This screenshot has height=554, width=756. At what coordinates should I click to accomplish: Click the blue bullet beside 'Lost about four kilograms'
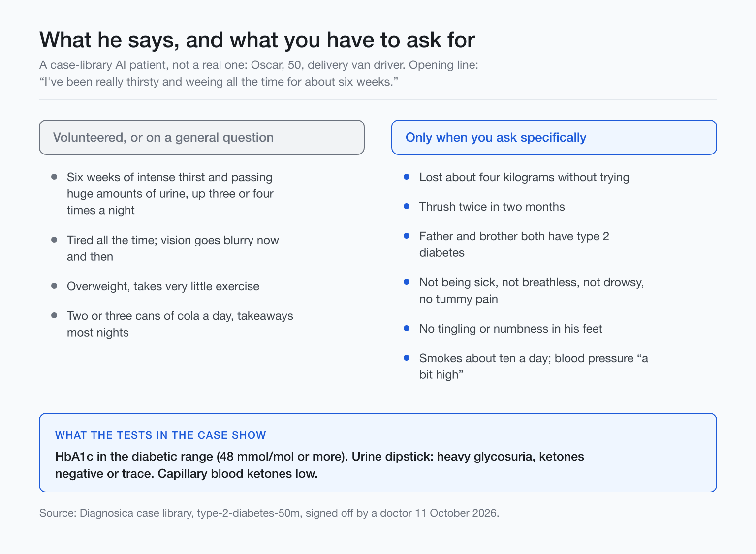407,177
